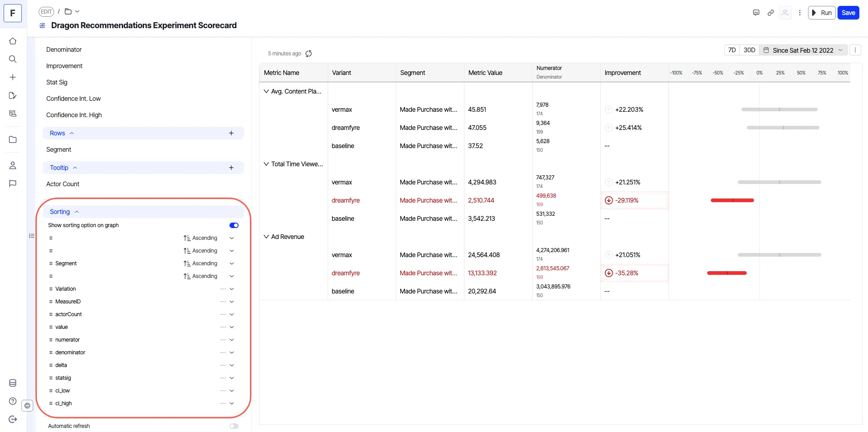Viewport: 868px width, 432px height.
Task: Enable the Automatic refresh toggle
Action: pyautogui.click(x=234, y=426)
